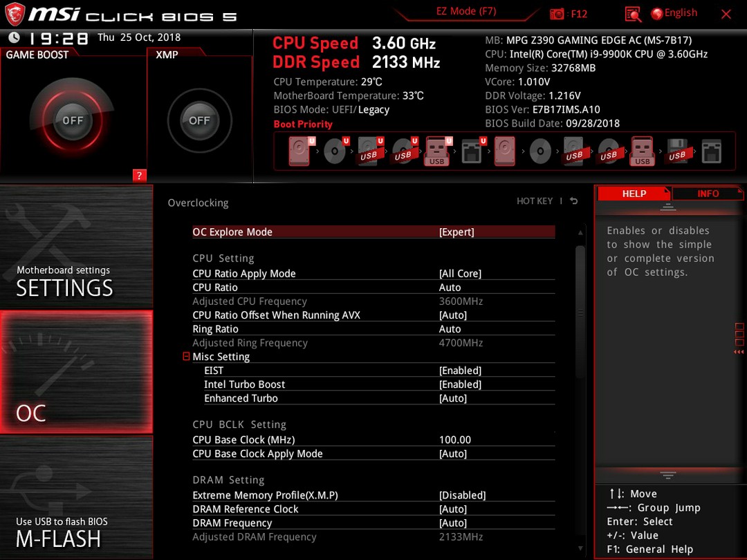747x560 pixels.
Task: Click the help panel top collapse handle
Action: click(x=667, y=207)
